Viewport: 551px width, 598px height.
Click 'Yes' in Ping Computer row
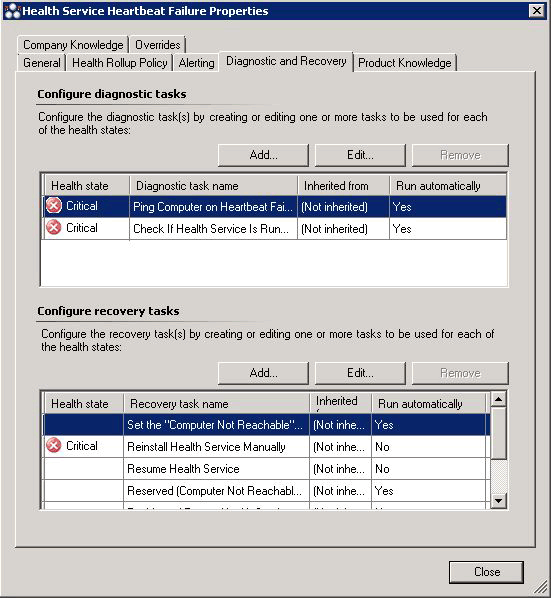[402, 207]
